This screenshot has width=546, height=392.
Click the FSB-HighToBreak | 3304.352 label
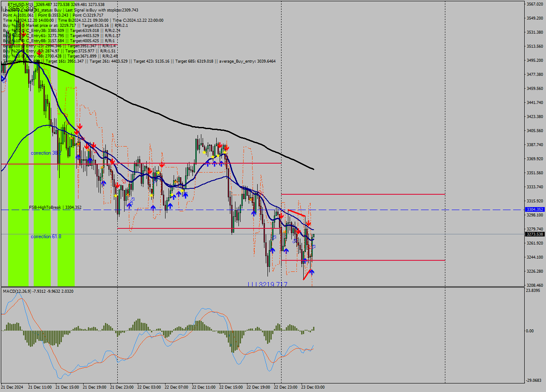[55, 208]
